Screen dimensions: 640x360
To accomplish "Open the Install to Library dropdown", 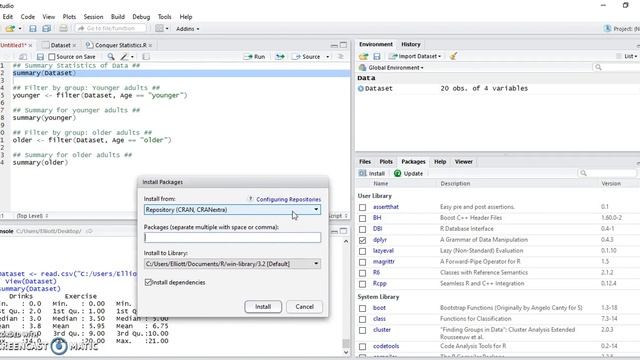I will pos(232,264).
